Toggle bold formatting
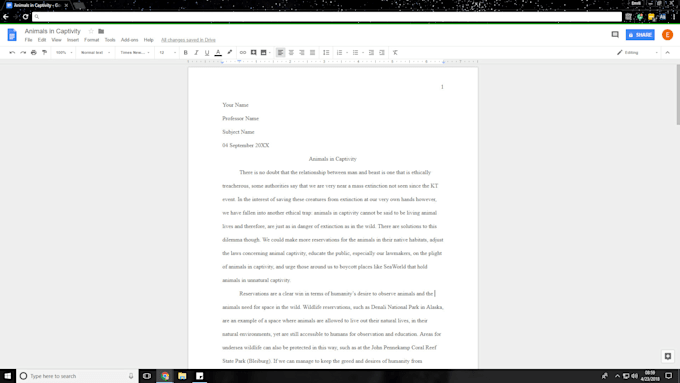Image resolution: width=680 pixels, height=383 pixels. tap(186, 52)
